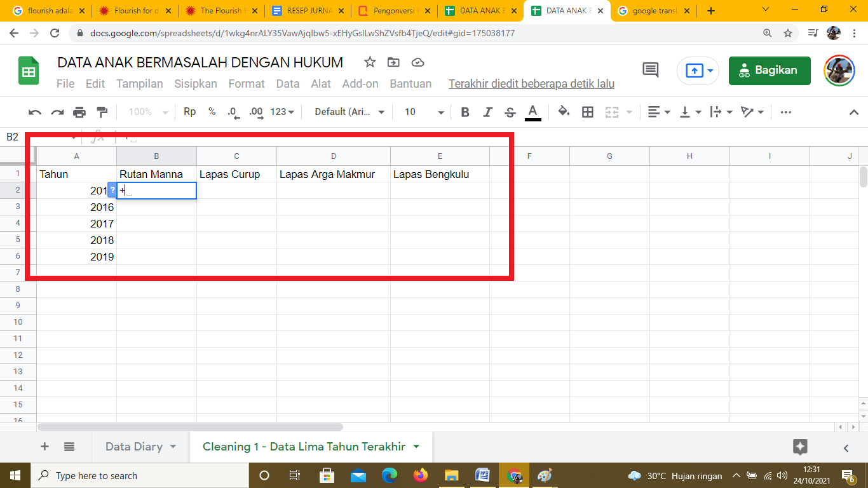
Task: Expand the font size dropdown
Action: (x=424, y=112)
